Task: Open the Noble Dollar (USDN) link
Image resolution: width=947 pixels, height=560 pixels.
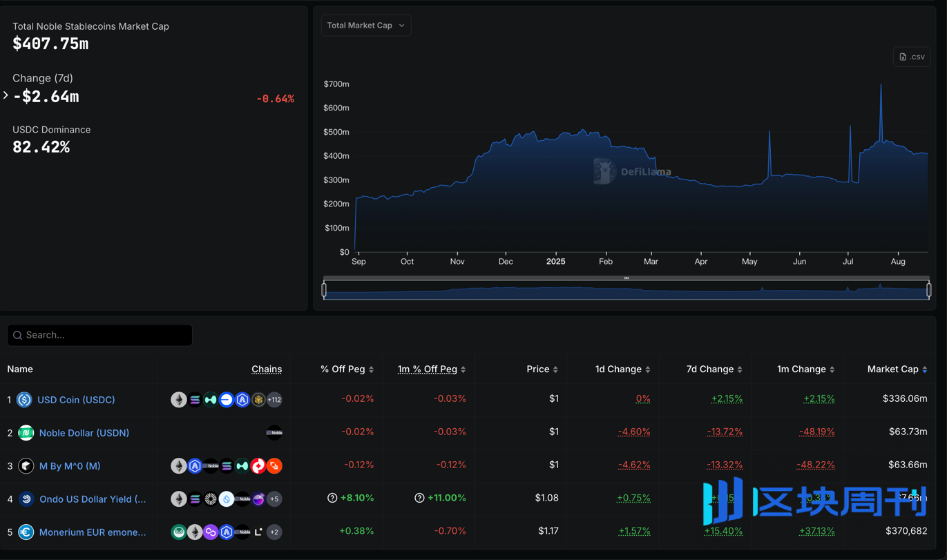Action: [84, 433]
